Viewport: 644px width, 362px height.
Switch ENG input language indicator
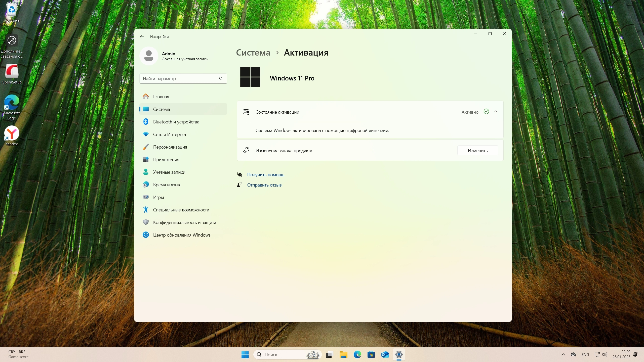pos(585,354)
